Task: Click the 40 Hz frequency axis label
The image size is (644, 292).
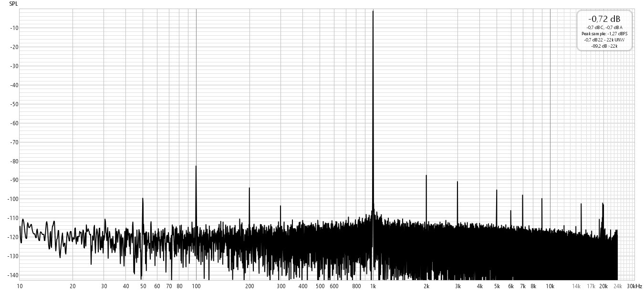Action: [126, 286]
